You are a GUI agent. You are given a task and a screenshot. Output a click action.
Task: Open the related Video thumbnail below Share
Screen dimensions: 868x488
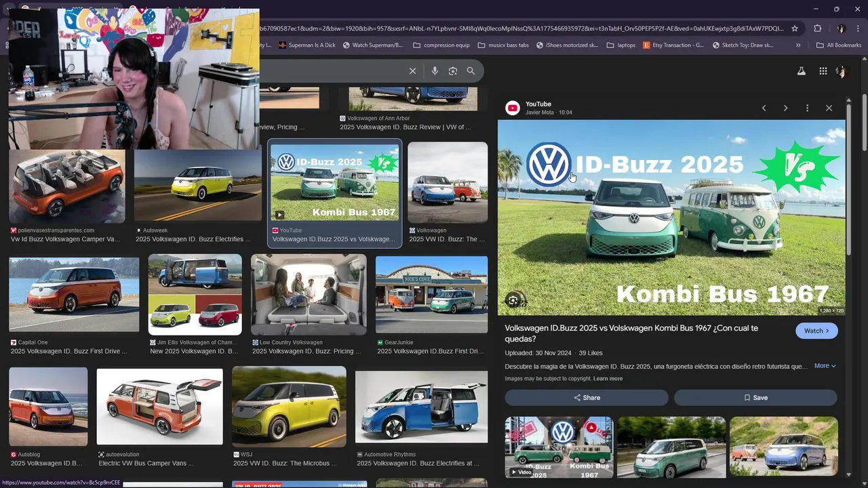coord(559,447)
